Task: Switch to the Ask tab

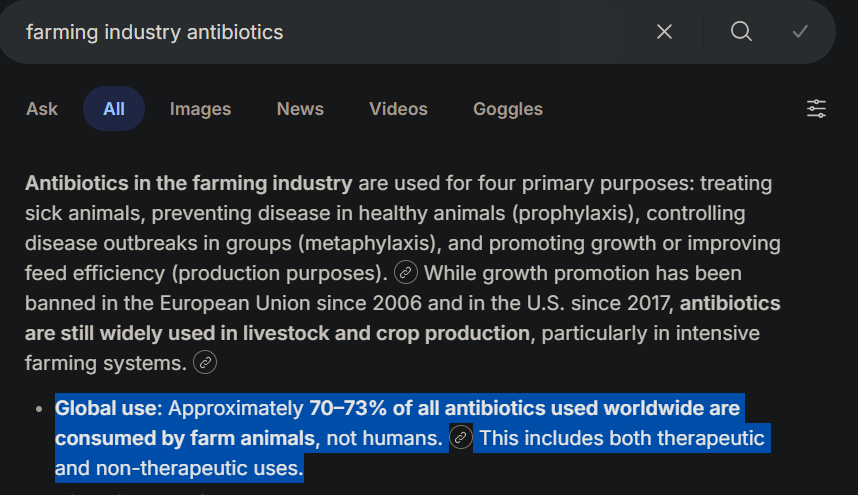Action: (42, 109)
